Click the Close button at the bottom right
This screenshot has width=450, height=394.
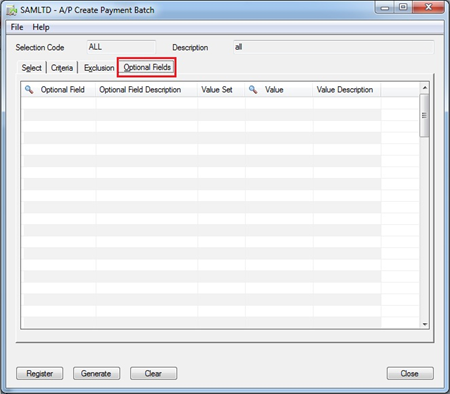[x=410, y=373]
